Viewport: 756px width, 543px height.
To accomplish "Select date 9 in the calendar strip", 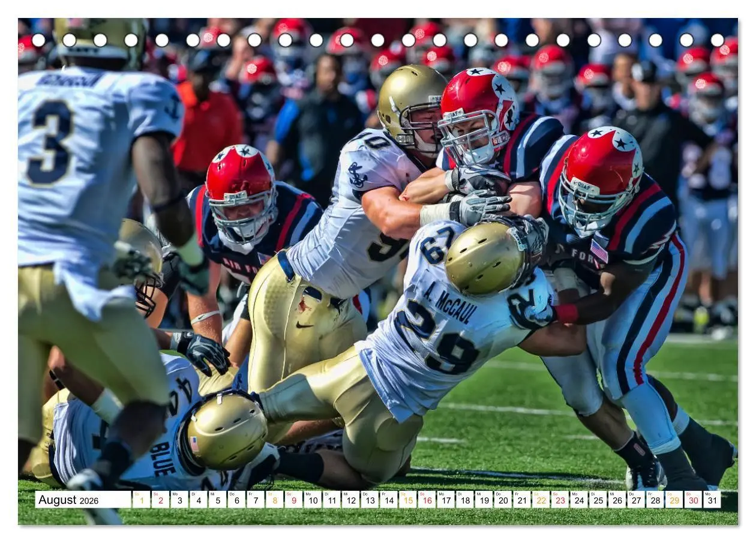I will click(293, 500).
